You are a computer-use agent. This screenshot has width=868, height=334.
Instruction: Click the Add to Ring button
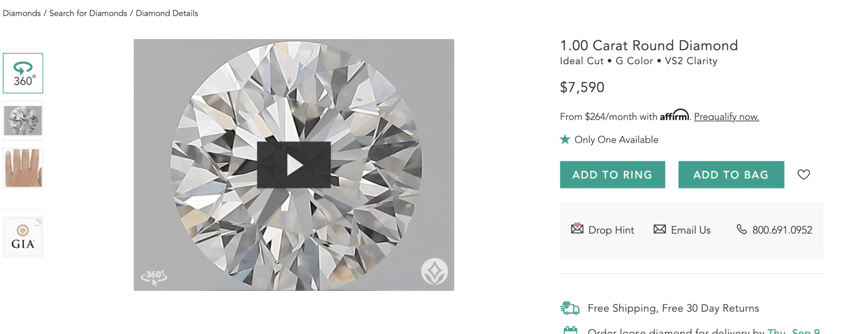click(612, 174)
